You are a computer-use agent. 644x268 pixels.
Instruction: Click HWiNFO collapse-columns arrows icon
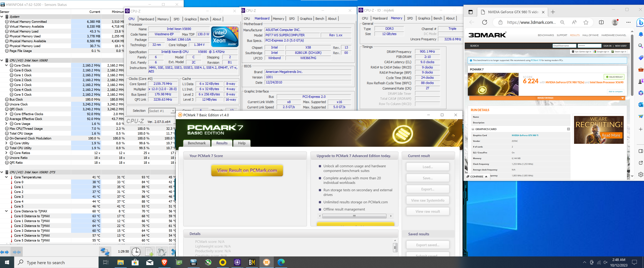pos(17,252)
